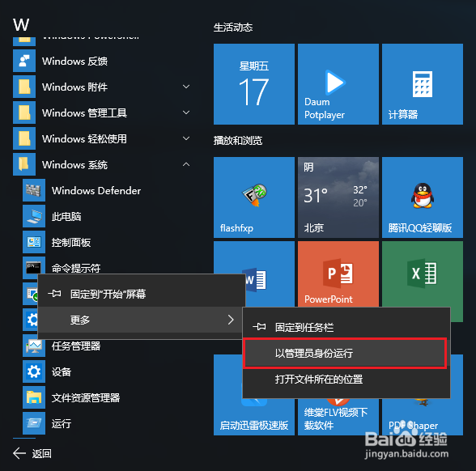Click the Windows 管理工具 folder icon

[x=24, y=112]
